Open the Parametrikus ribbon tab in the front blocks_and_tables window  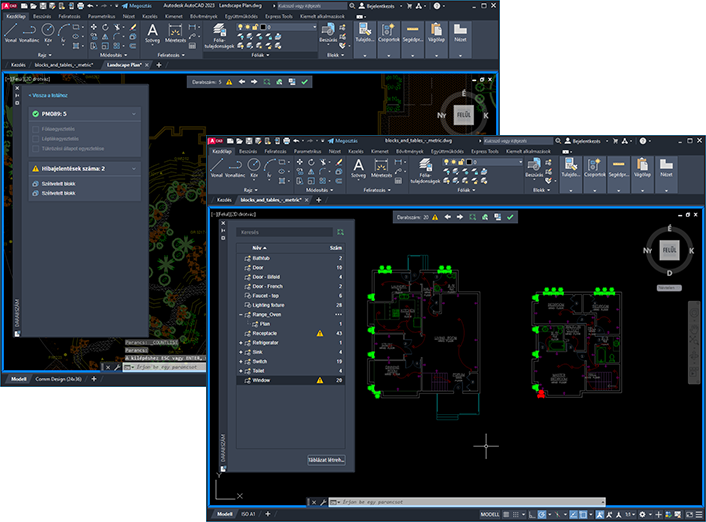(308, 151)
